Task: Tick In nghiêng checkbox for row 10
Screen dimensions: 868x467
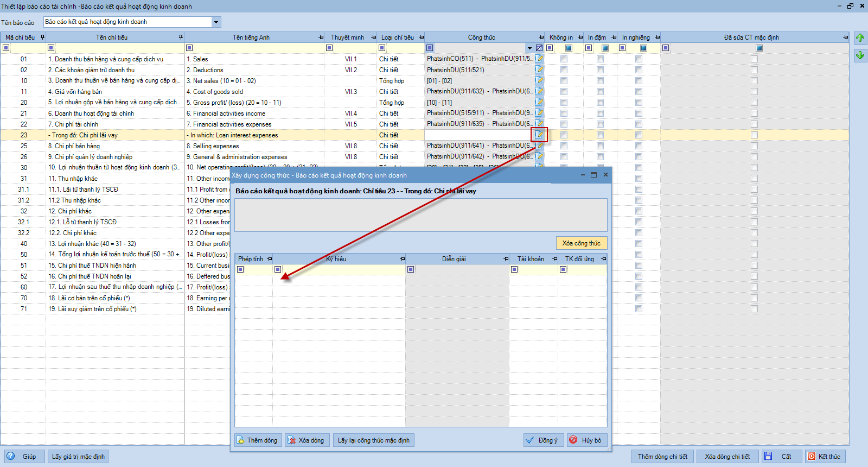Action: pyautogui.click(x=639, y=80)
